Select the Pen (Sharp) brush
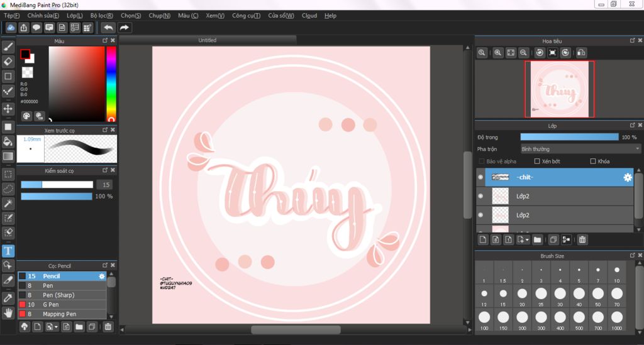Screen dimensions: 644x345 62,295
